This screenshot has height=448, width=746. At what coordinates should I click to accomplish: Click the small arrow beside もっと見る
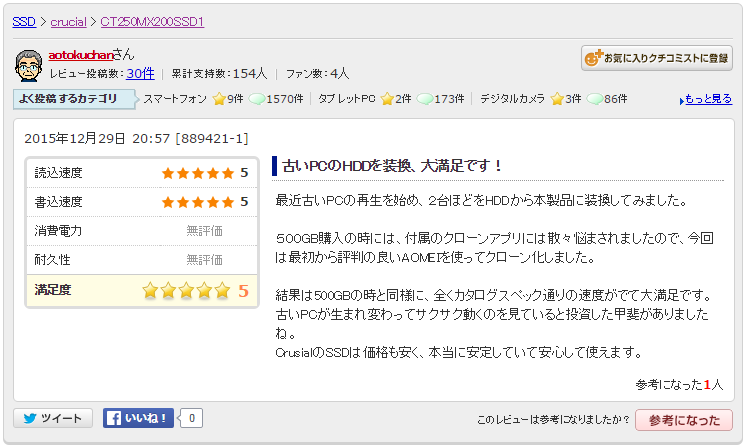point(682,100)
